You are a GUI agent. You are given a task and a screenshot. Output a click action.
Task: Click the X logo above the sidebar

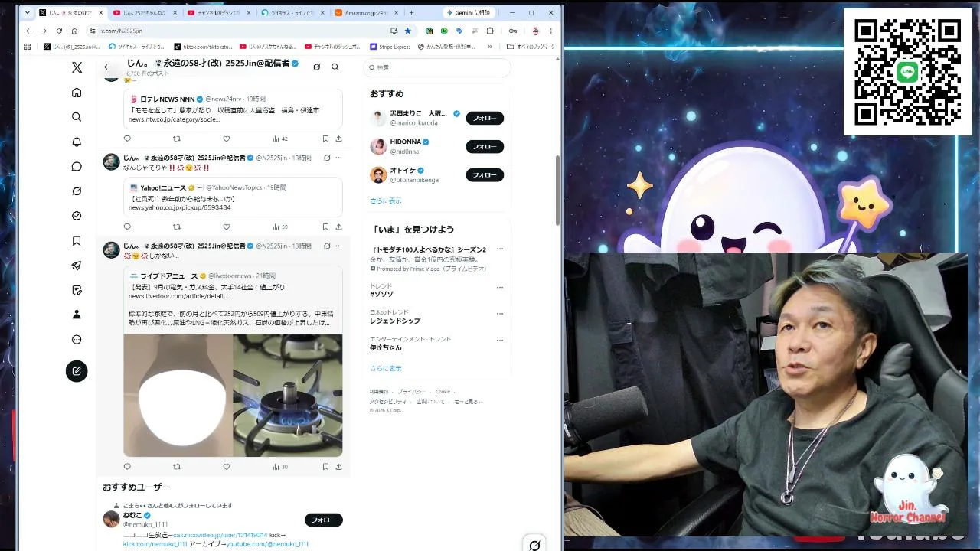point(77,67)
